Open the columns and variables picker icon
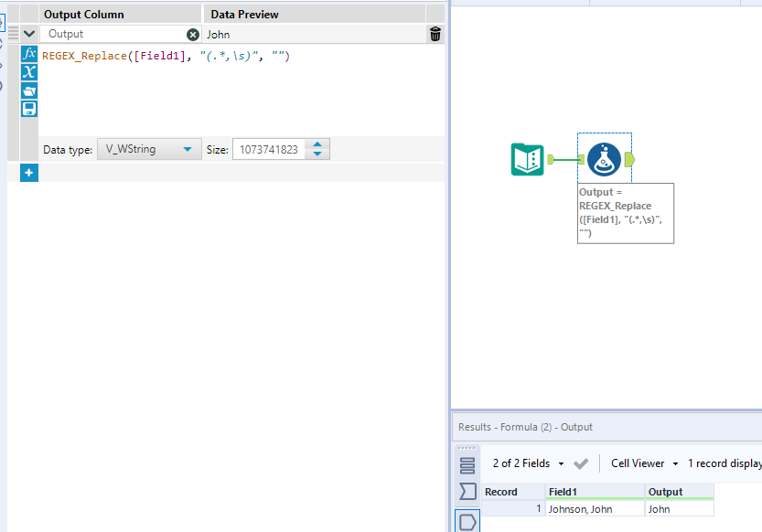The width and height of the screenshot is (762, 532). point(28,72)
